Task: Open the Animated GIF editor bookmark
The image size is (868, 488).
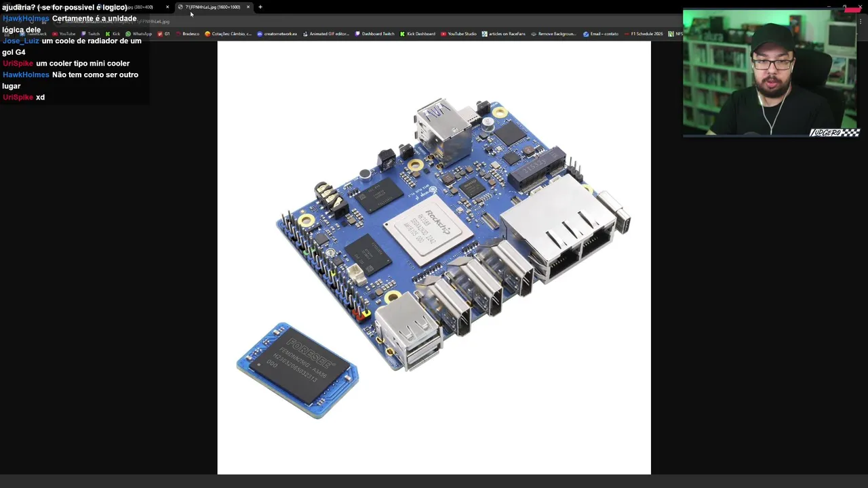Action: [325, 34]
